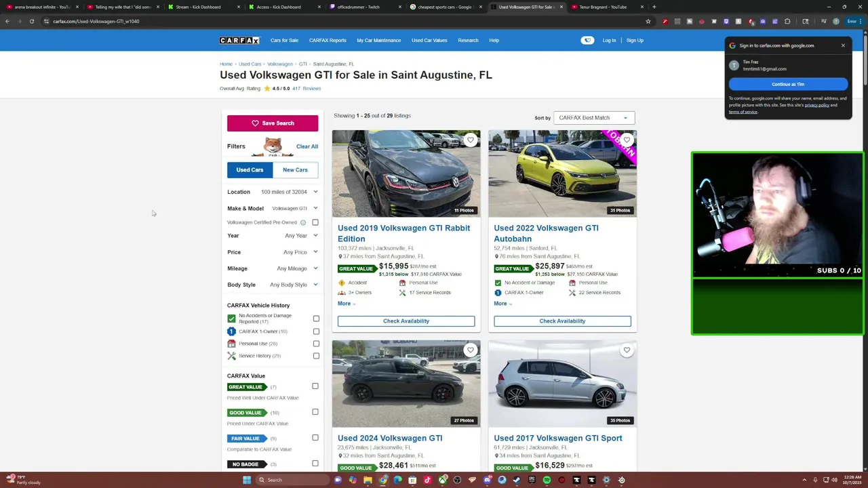Open File Explorer from the taskbar

(368, 480)
